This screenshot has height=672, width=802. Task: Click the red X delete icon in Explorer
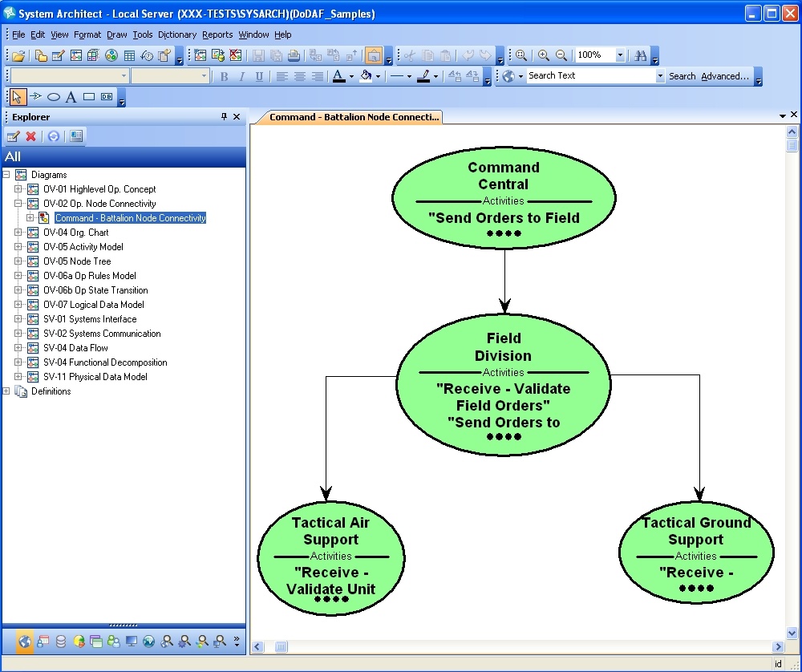[31, 136]
